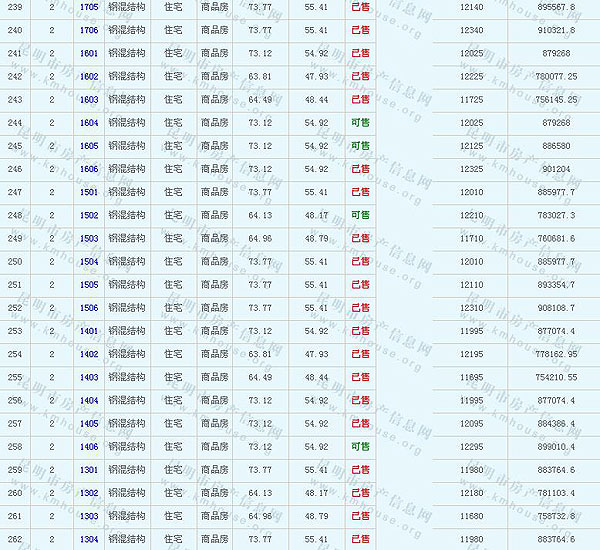Viewport: 600px width, 550px height.
Task: Click green 可售 status in row 244
Action: click(360, 123)
